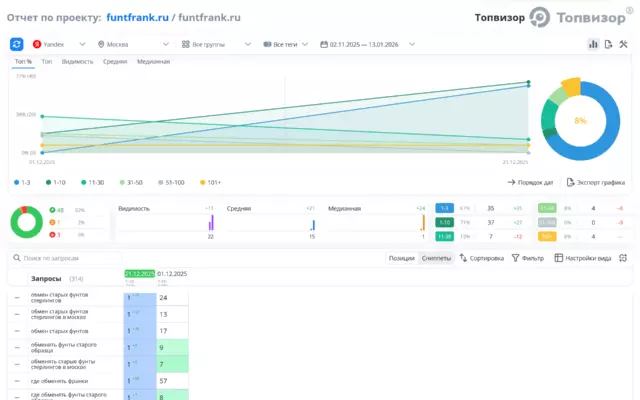The image size is (640, 400).
Task: Open the Все группы dropdown
Action: (x=216, y=44)
